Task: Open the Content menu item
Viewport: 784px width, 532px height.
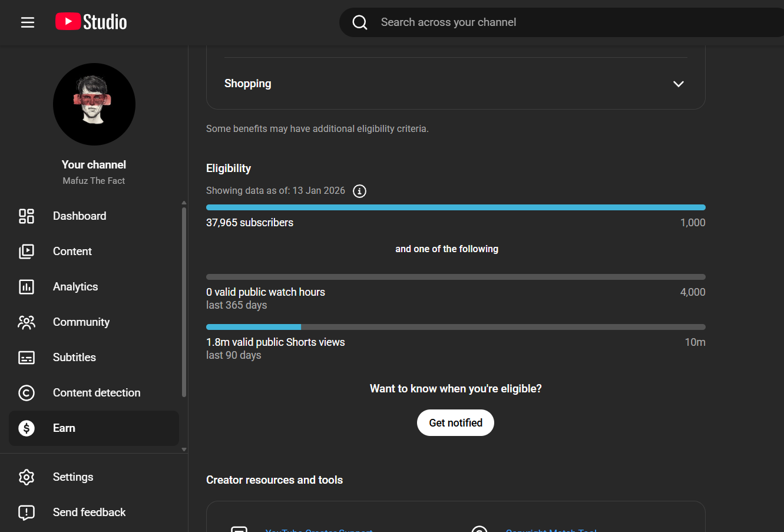Action: pyautogui.click(x=72, y=252)
